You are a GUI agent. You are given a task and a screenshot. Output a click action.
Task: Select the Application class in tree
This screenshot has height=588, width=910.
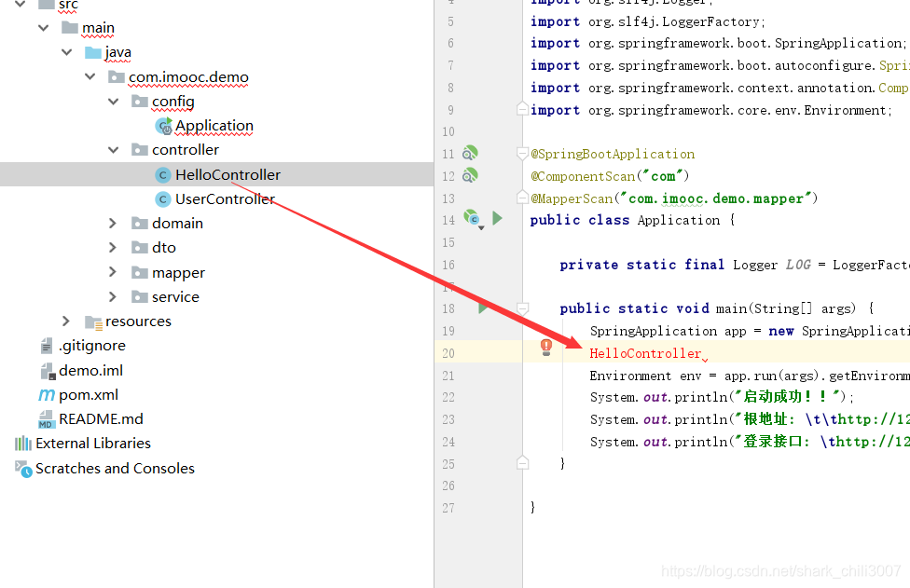pos(214,126)
